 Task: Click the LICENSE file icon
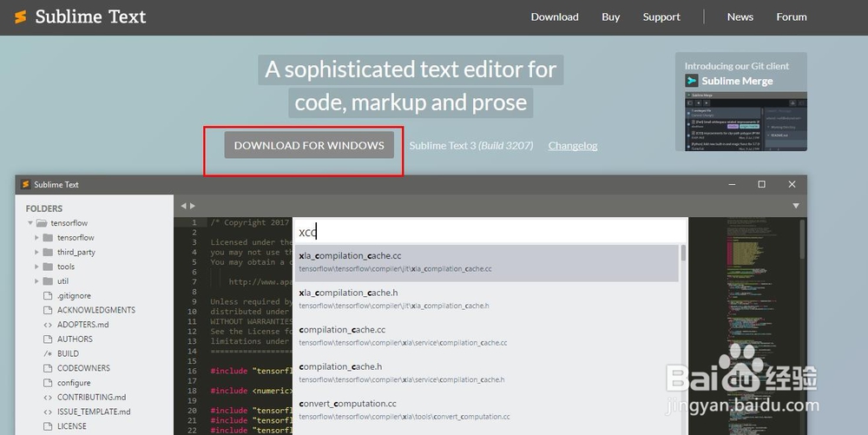click(x=48, y=426)
